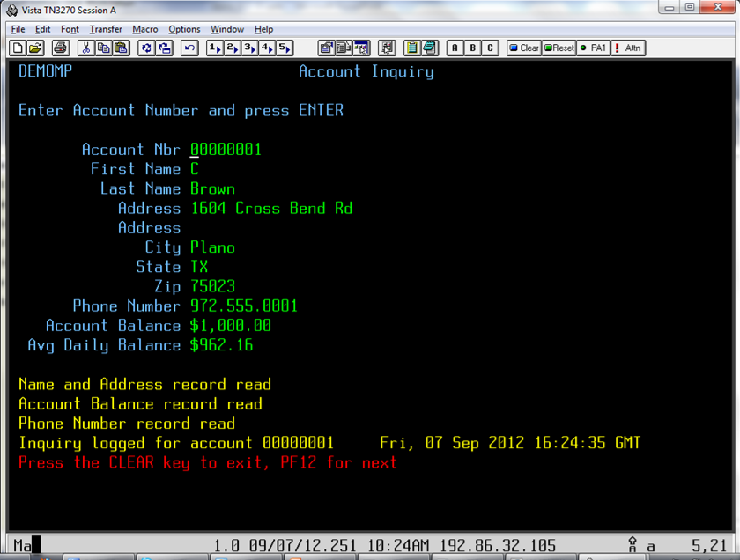Print the terminal screen with the printer icon
Image resolution: width=740 pixels, height=560 pixels.
[60, 48]
